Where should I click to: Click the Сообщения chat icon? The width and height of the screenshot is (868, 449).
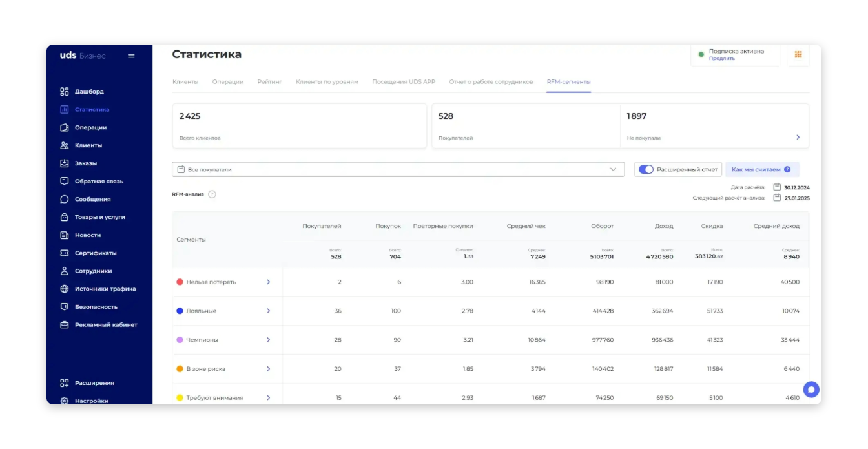64,199
